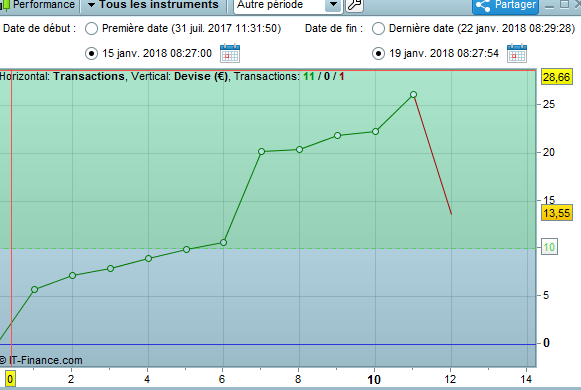The height and width of the screenshot is (390, 581).
Task: Select 19 janv. 2018 end date radio
Action: [378, 53]
